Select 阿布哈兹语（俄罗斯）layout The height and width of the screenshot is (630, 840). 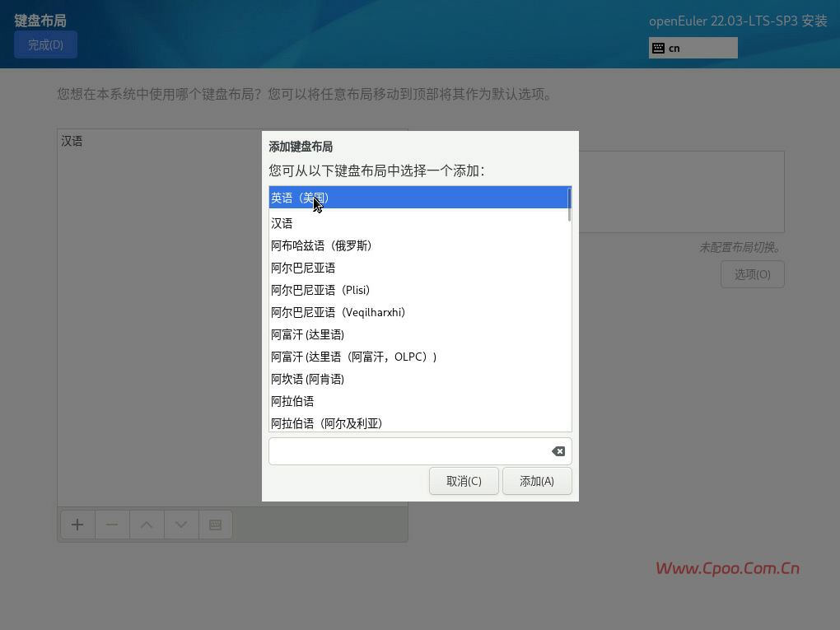(419, 245)
